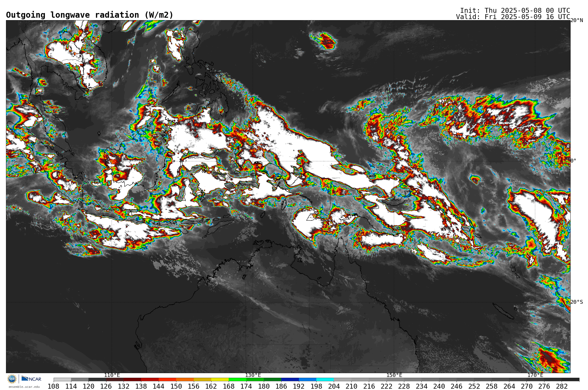Click the colorbar value 174
Image resolution: width=588 pixels, height=390 pixels.
246,386
